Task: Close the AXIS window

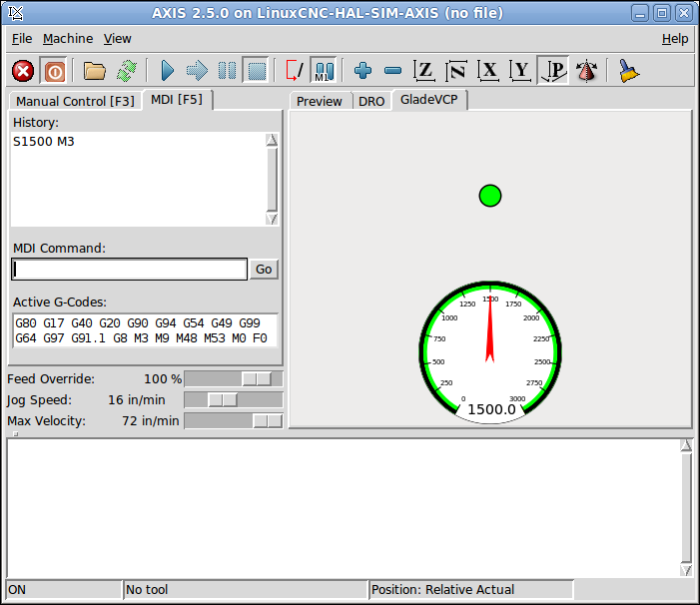Action: [683, 13]
